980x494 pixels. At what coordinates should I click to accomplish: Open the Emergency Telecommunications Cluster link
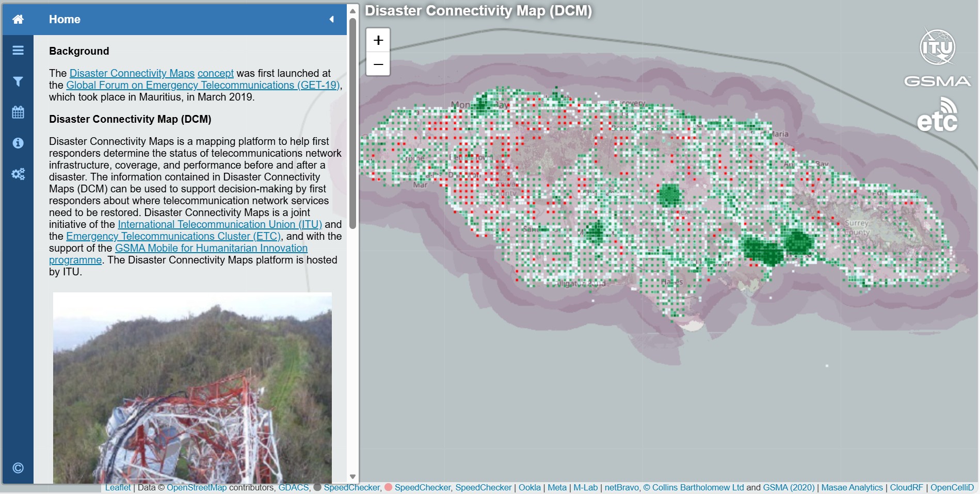tap(173, 236)
